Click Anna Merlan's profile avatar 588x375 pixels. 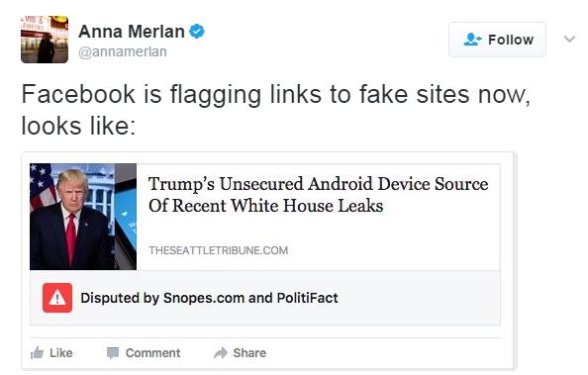(45, 40)
